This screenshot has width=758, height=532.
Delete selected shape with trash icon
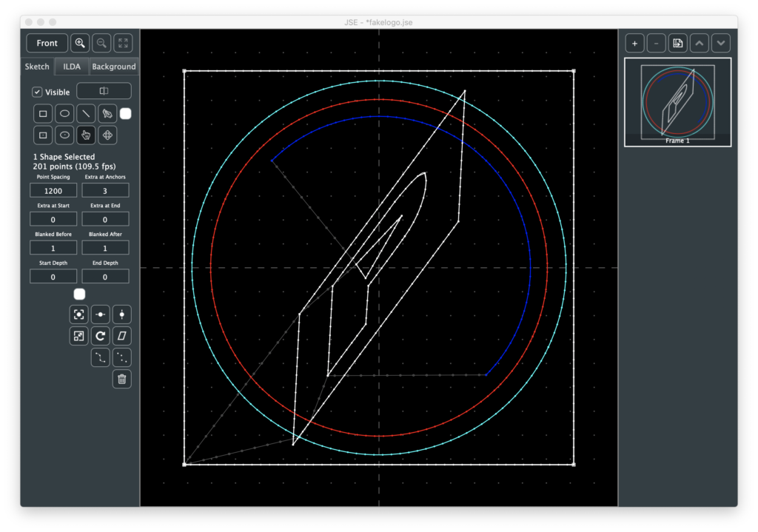click(x=122, y=380)
